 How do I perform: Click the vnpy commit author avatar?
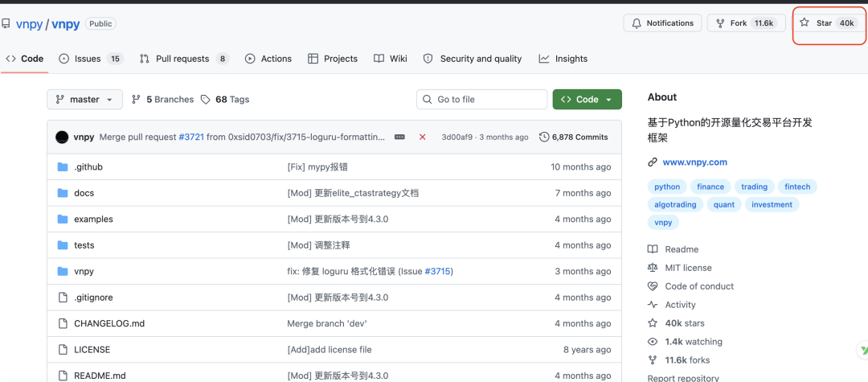coord(62,137)
